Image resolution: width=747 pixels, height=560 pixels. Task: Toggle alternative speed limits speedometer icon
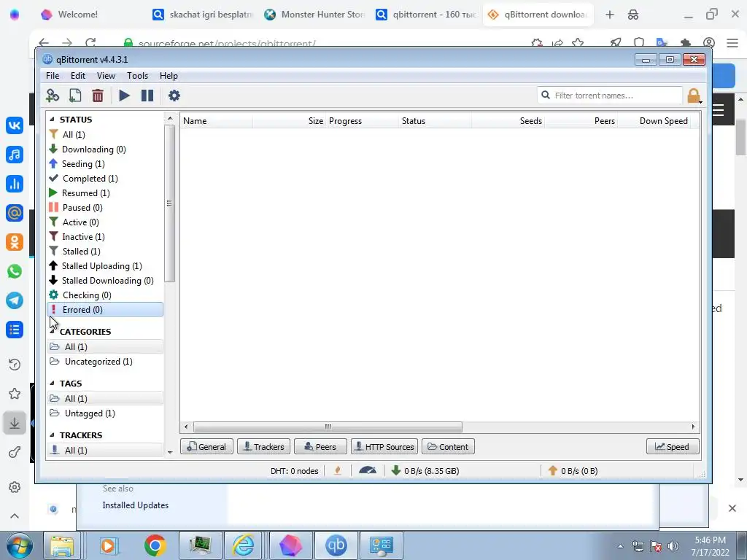(x=368, y=470)
